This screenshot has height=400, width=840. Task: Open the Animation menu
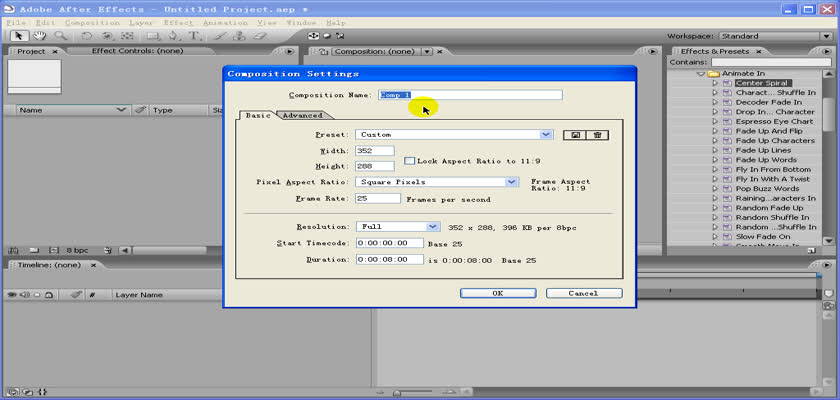[x=226, y=23]
